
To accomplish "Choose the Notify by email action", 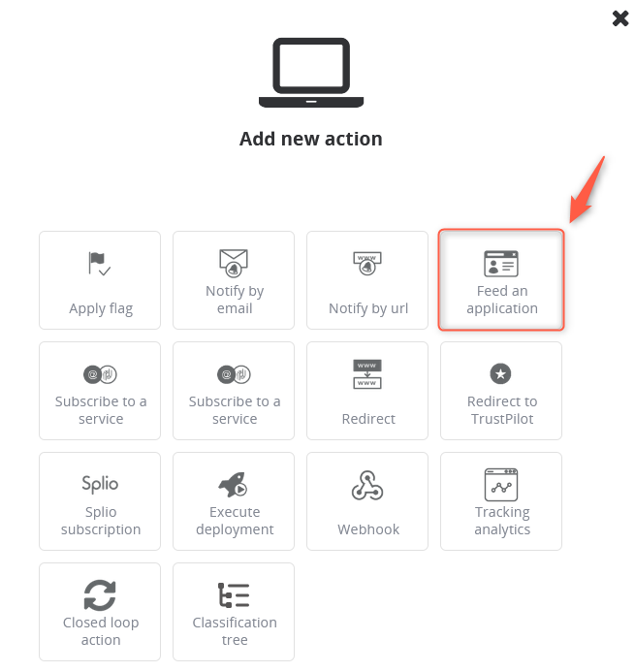I will (x=234, y=280).
